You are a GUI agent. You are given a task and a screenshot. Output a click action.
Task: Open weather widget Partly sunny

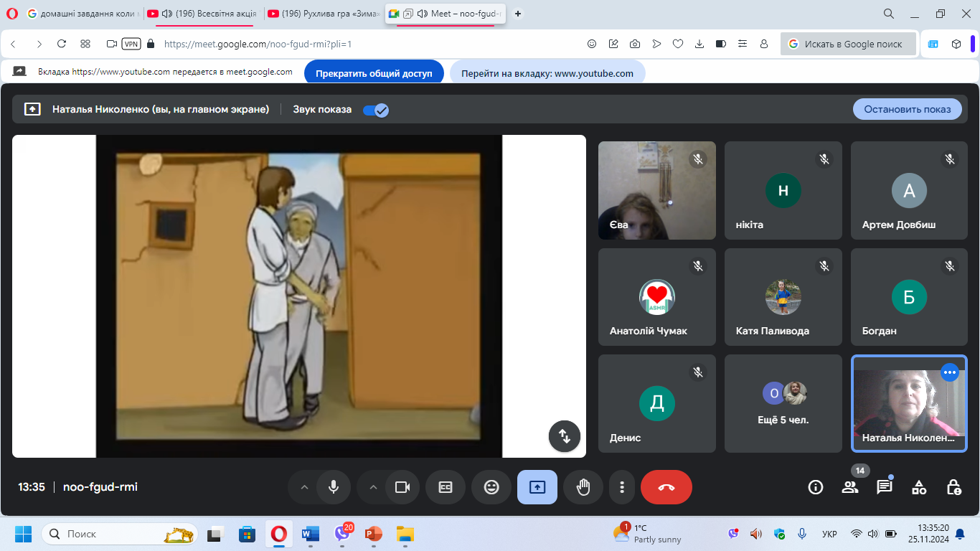[x=649, y=534]
